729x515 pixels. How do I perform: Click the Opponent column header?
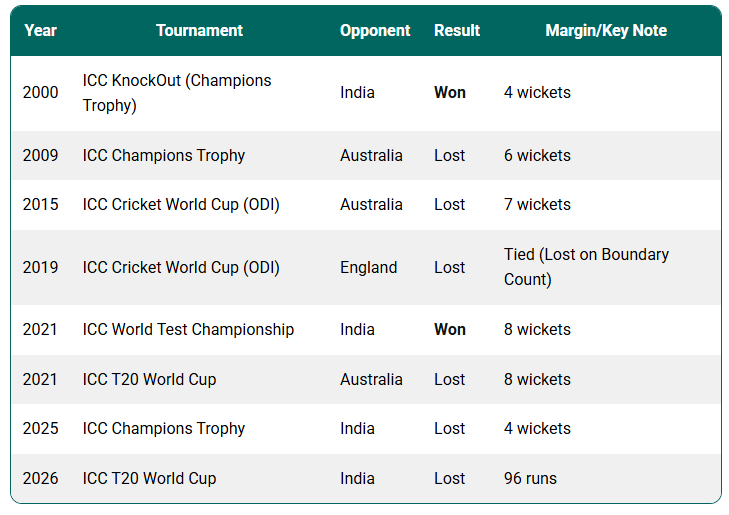click(375, 30)
